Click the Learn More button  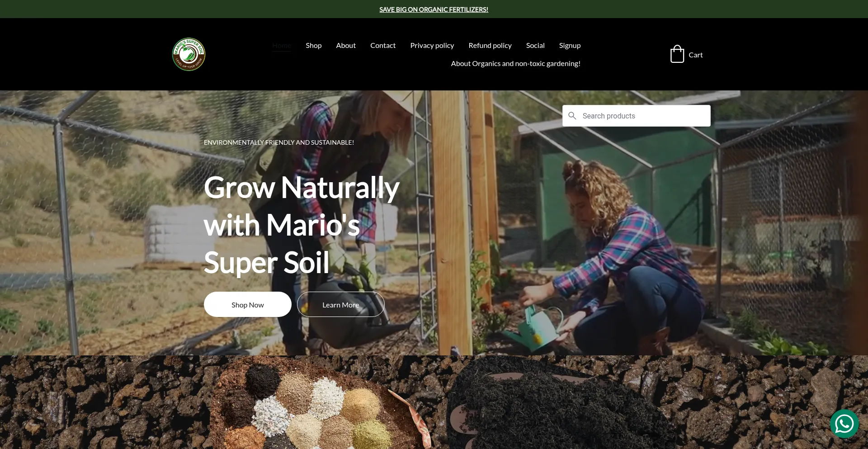coord(341,304)
